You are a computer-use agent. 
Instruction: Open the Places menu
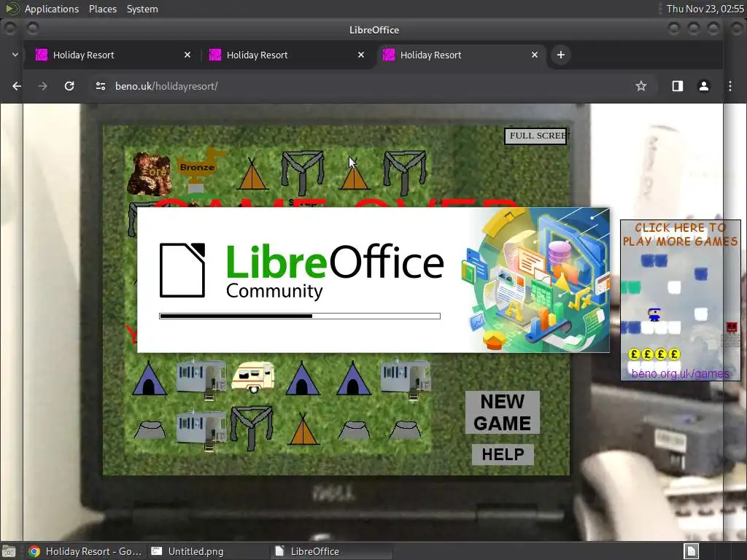click(x=102, y=9)
